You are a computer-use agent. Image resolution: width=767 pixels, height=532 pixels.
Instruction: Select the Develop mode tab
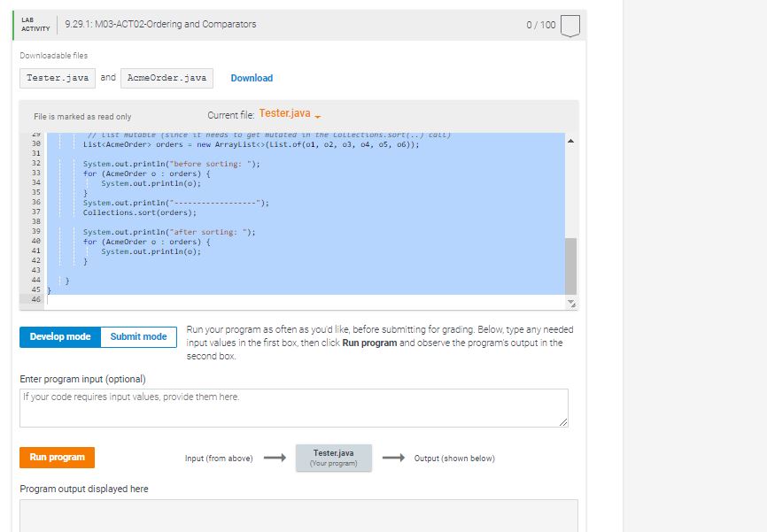coord(58,336)
